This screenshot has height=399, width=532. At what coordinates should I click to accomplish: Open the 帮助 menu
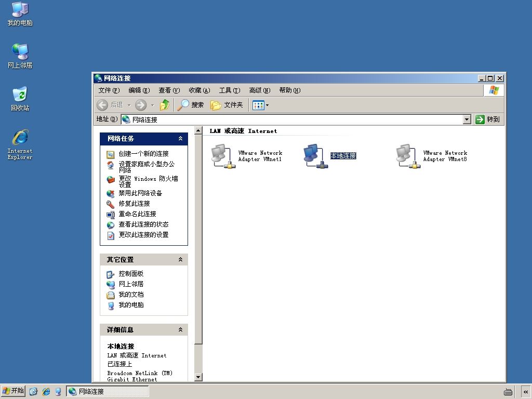[x=290, y=90]
